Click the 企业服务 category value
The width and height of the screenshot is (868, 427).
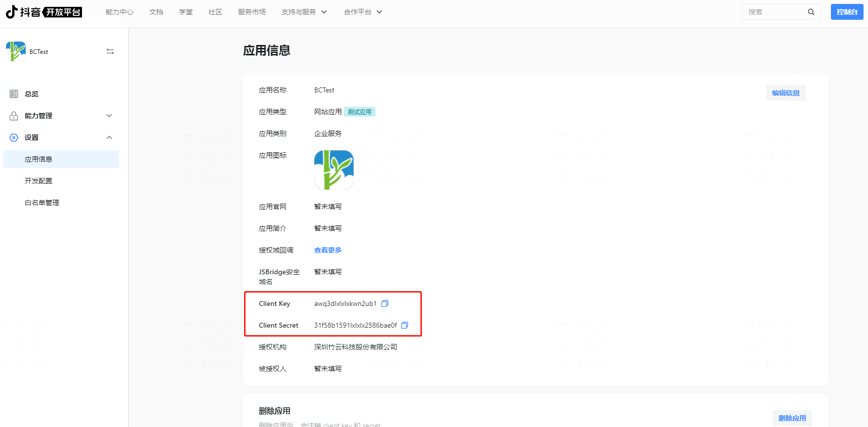[x=328, y=133]
